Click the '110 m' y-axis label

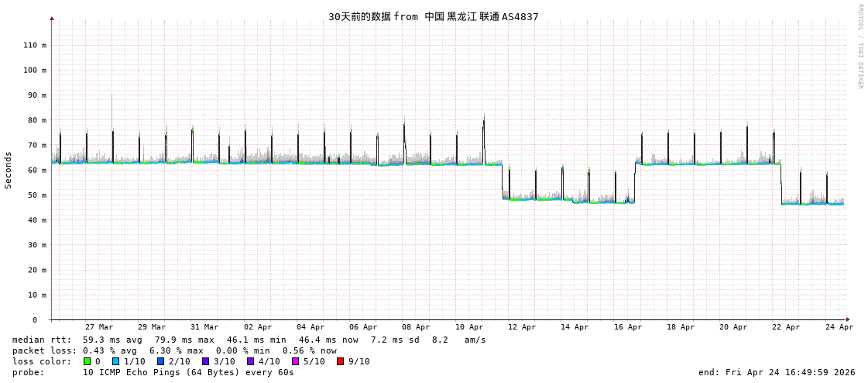35,45
